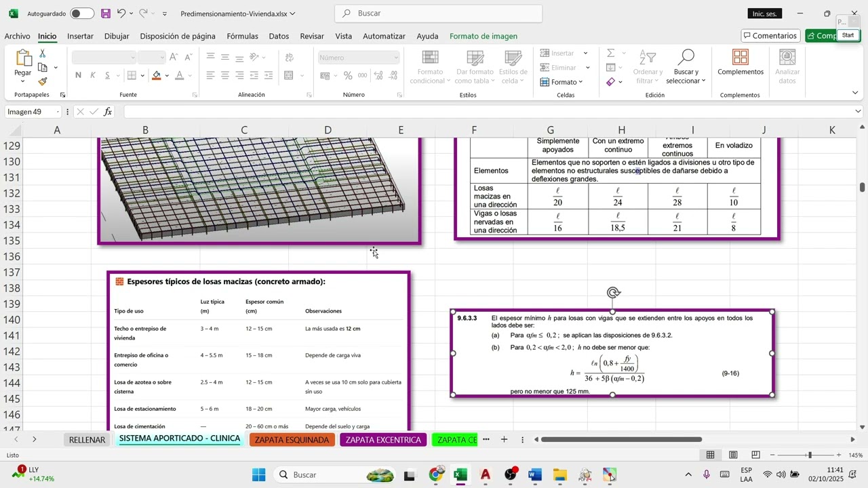Open Dar formato como tabla
This screenshot has height=488, width=868.
(x=475, y=67)
